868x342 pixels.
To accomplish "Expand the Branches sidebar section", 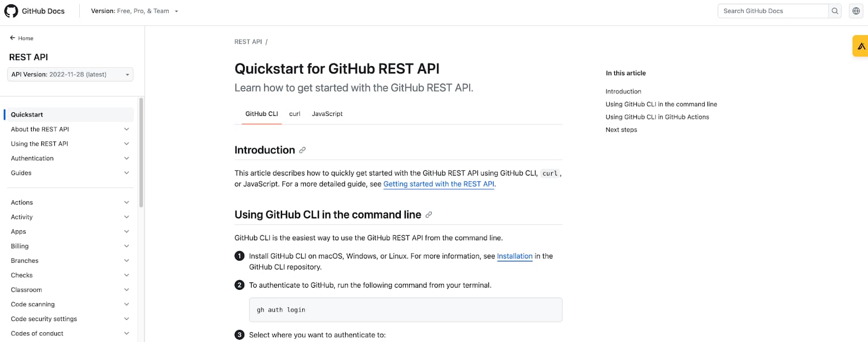I will click(126, 261).
